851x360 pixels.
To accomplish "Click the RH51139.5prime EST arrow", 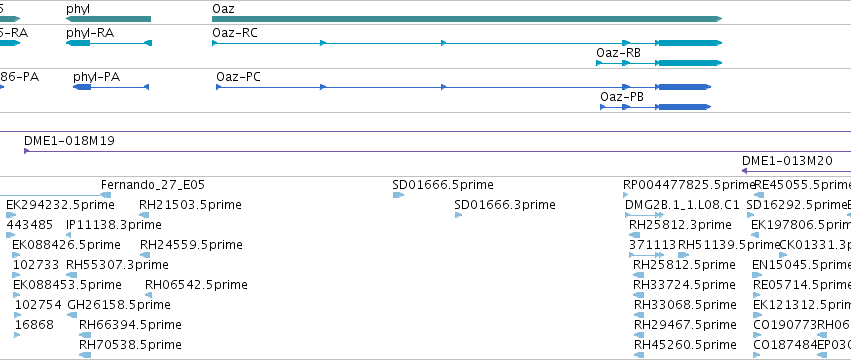I will pyautogui.click(x=683, y=255).
